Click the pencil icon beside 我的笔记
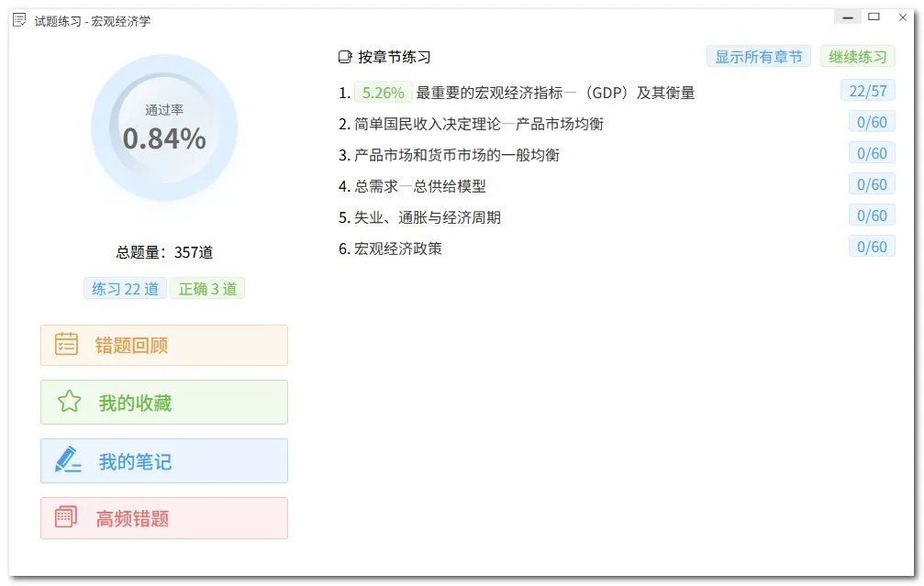Screen dimensions: 924x586 pyautogui.click(x=68, y=460)
